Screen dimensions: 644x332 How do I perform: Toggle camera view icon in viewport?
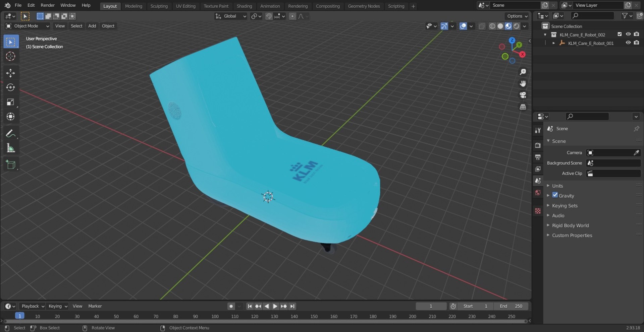[523, 95]
